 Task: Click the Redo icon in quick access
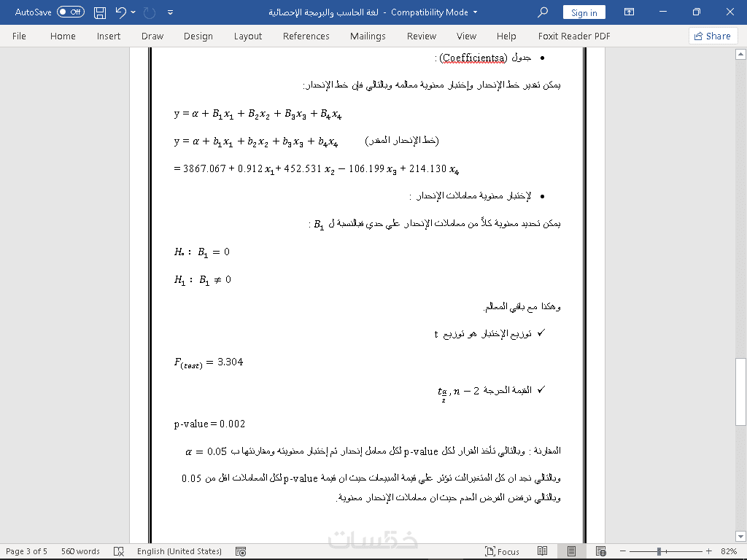click(x=150, y=12)
